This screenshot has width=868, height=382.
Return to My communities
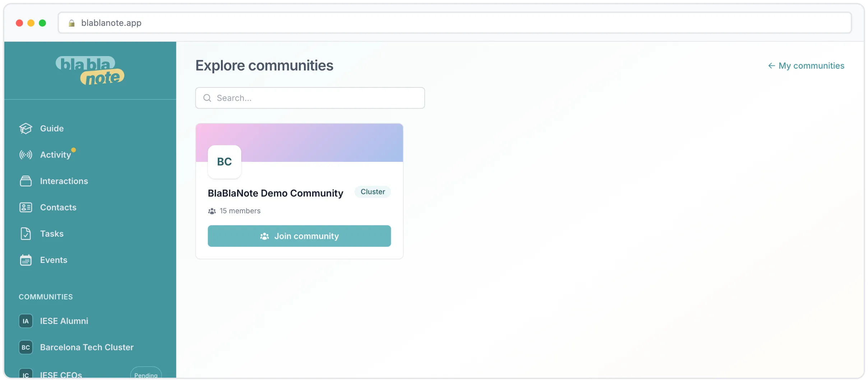[x=806, y=66]
